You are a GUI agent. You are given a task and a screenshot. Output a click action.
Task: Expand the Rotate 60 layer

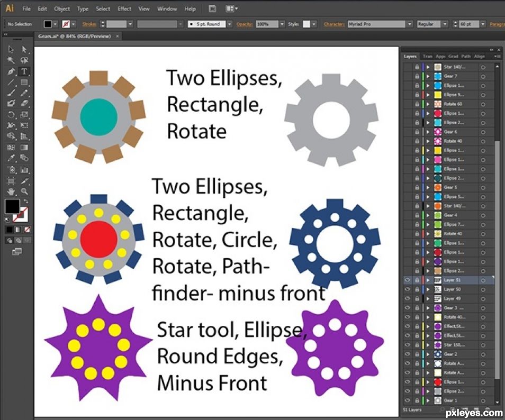tap(428, 104)
